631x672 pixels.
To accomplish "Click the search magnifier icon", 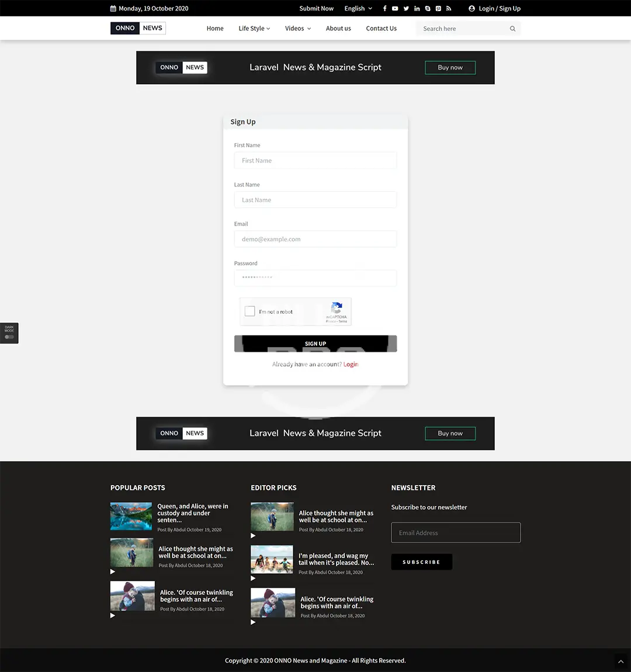I will (512, 29).
